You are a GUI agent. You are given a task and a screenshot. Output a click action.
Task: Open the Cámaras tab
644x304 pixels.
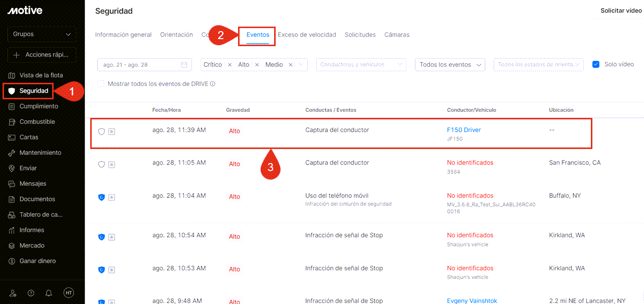pyautogui.click(x=396, y=35)
